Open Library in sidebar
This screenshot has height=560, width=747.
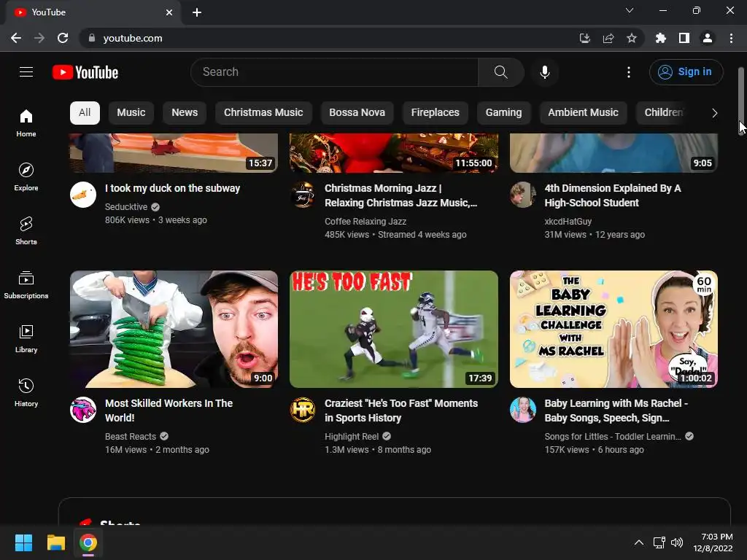(x=26, y=338)
